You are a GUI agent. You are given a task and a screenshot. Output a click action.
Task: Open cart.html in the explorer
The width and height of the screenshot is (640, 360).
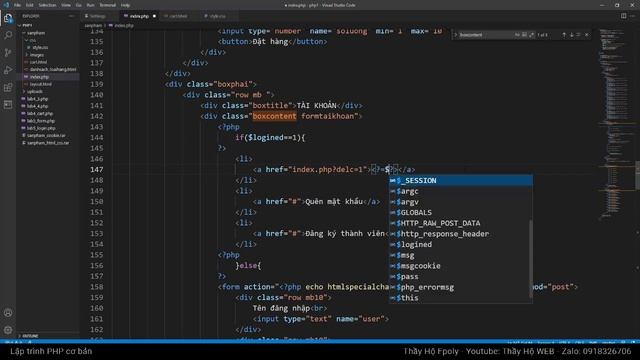(38, 62)
